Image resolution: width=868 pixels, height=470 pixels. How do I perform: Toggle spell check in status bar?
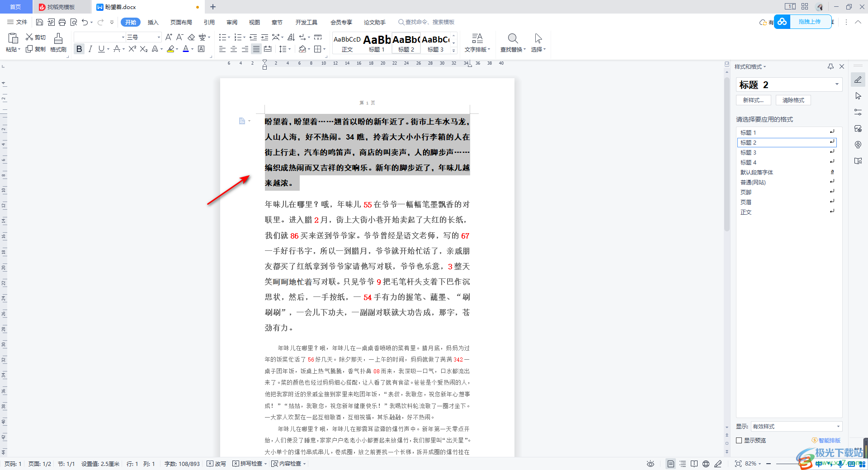click(x=247, y=464)
